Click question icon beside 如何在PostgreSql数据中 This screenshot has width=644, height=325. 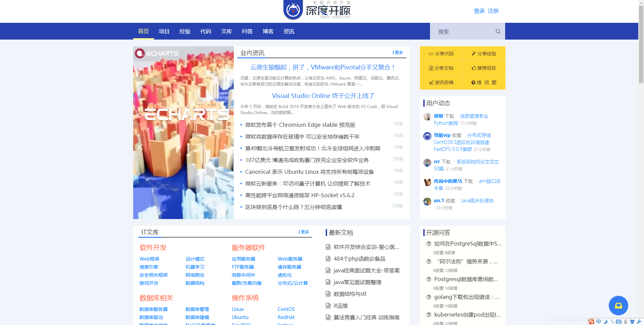point(429,244)
